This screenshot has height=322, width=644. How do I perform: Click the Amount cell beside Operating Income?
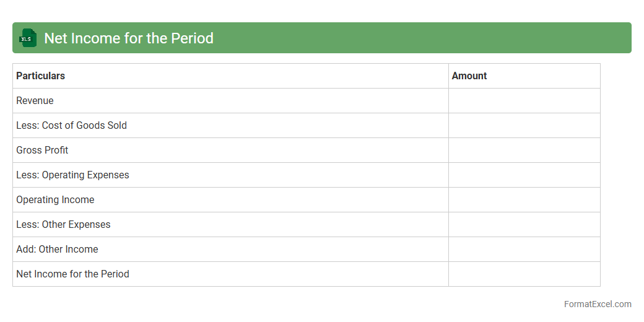coord(524,199)
